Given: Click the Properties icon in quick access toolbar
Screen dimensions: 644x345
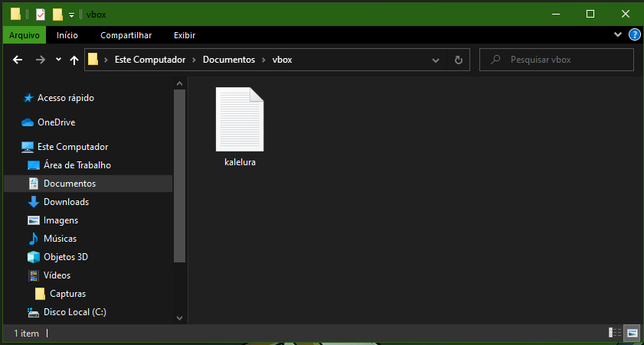Looking at the screenshot, I should tap(41, 14).
